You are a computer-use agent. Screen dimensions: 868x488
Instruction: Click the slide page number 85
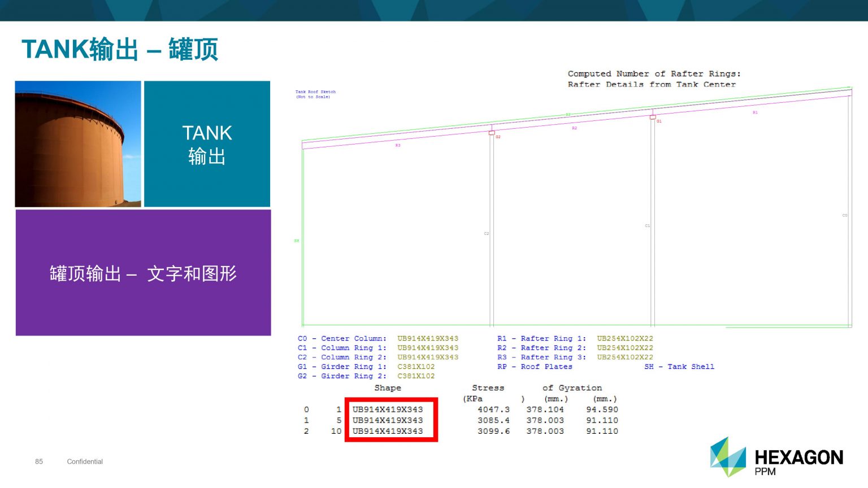pyautogui.click(x=39, y=461)
